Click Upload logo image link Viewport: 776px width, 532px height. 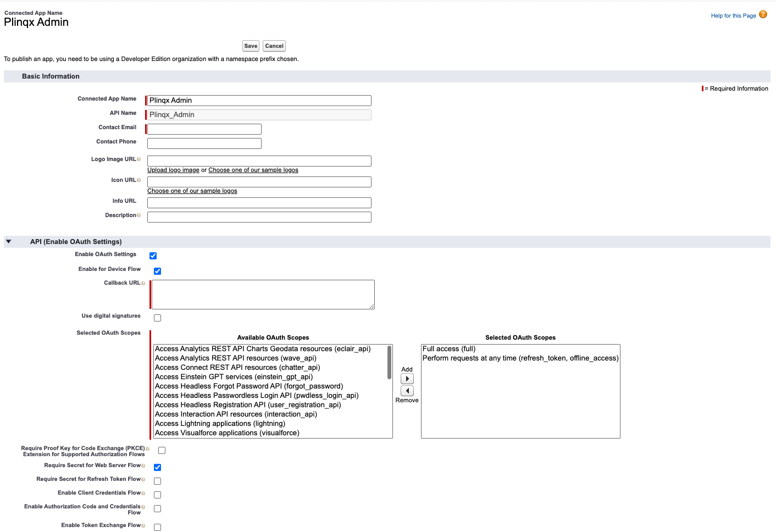tap(173, 170)
